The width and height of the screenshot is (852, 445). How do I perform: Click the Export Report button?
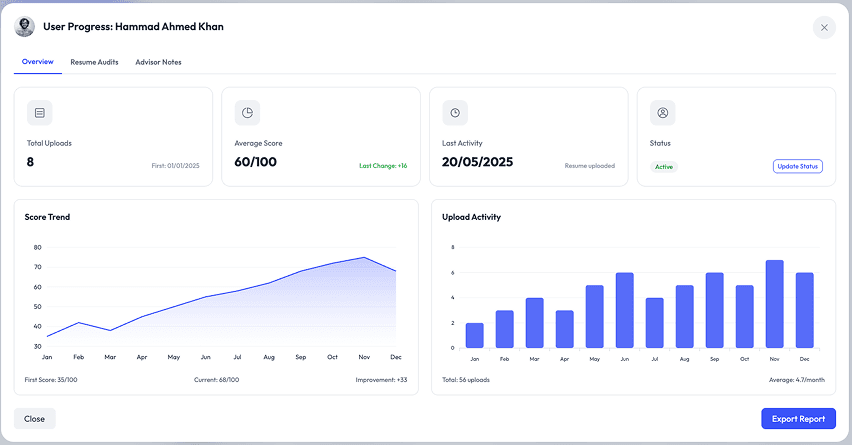click(798, 419)
